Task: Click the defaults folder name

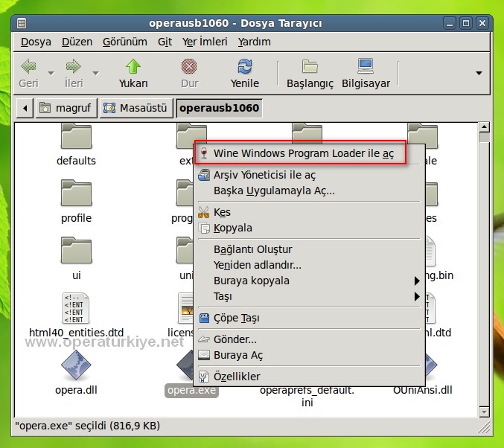Action: [76, 161]
